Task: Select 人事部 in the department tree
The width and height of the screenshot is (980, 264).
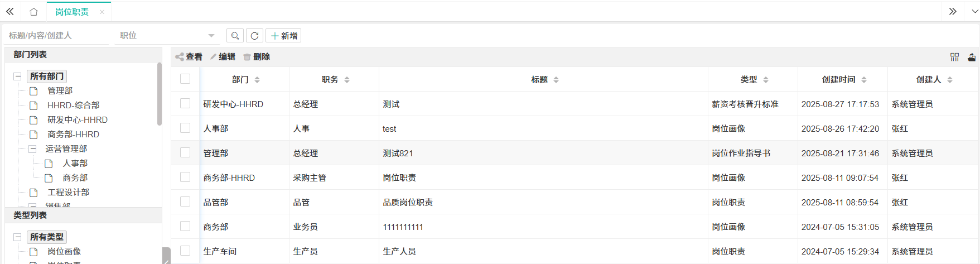Action: pos(75,164)
